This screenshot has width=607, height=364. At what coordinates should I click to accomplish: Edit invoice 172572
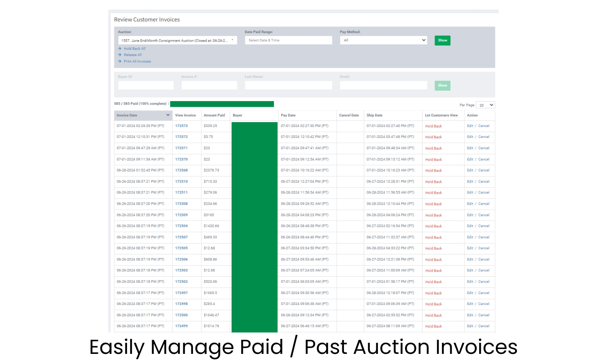click(x=470, y=137)
